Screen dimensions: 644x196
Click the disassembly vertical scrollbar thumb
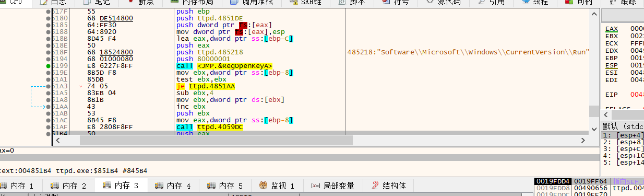594,111
